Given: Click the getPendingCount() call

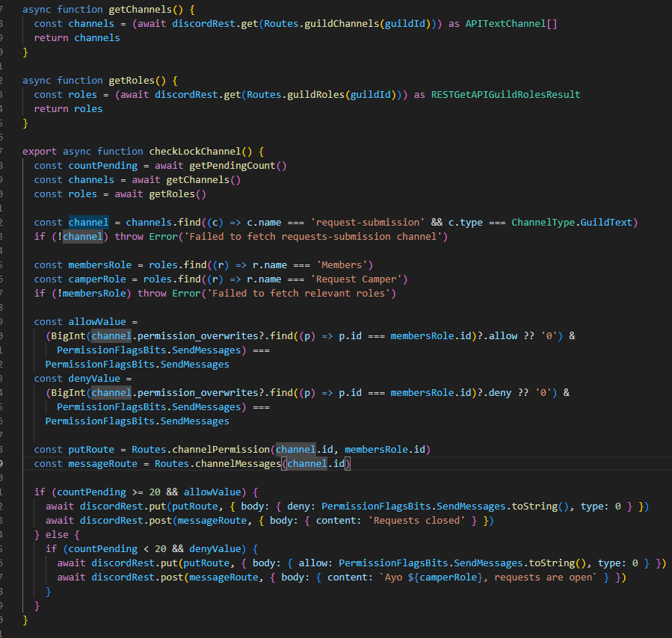Looking at the screenshot, I should pyautogui.click(x=238, y=165).
